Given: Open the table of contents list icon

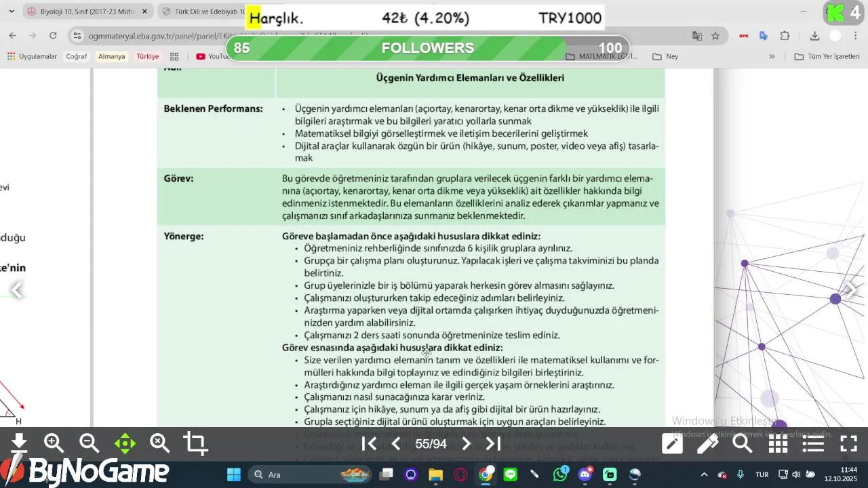Looking at the screenshot, I should tap(813, 444).
